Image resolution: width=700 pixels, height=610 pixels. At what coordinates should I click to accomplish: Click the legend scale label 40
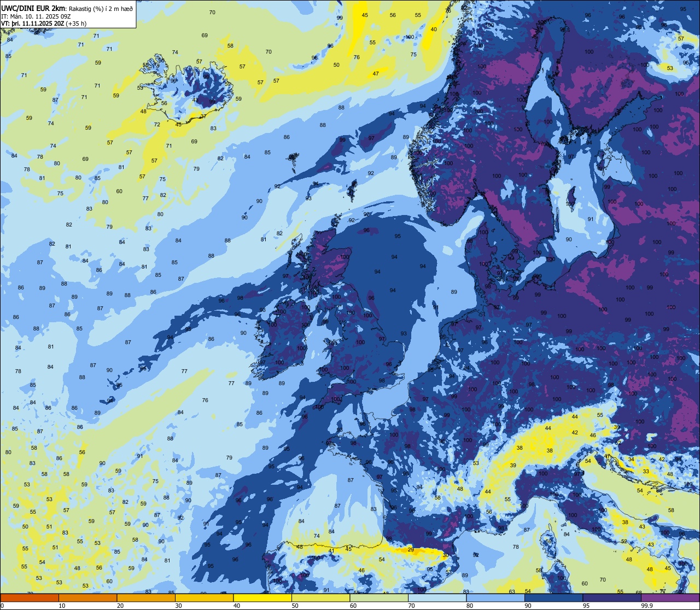(237, 606)
